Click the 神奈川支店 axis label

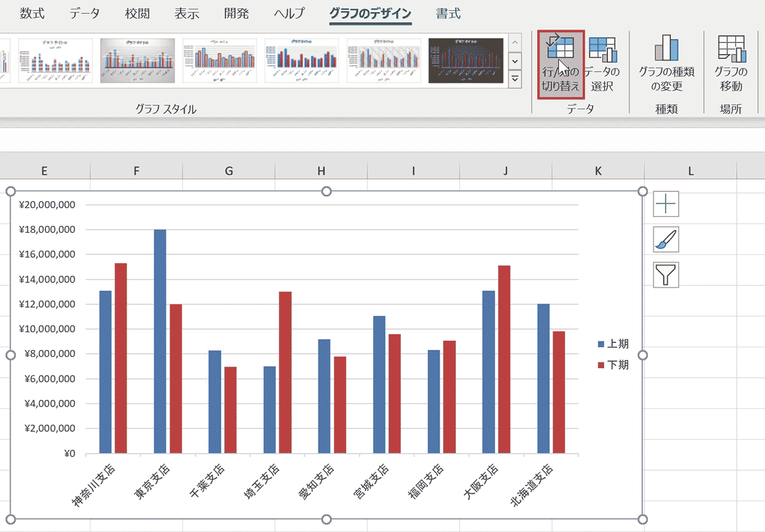(x=94, y=486)
